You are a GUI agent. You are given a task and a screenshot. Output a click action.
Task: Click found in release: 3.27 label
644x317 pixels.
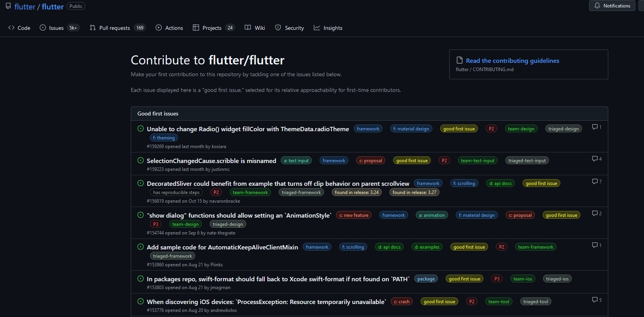(x=414, y=192)
